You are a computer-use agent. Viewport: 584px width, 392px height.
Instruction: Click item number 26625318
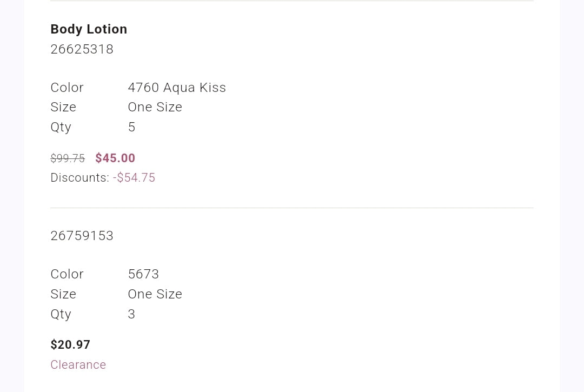coord(82,49)
